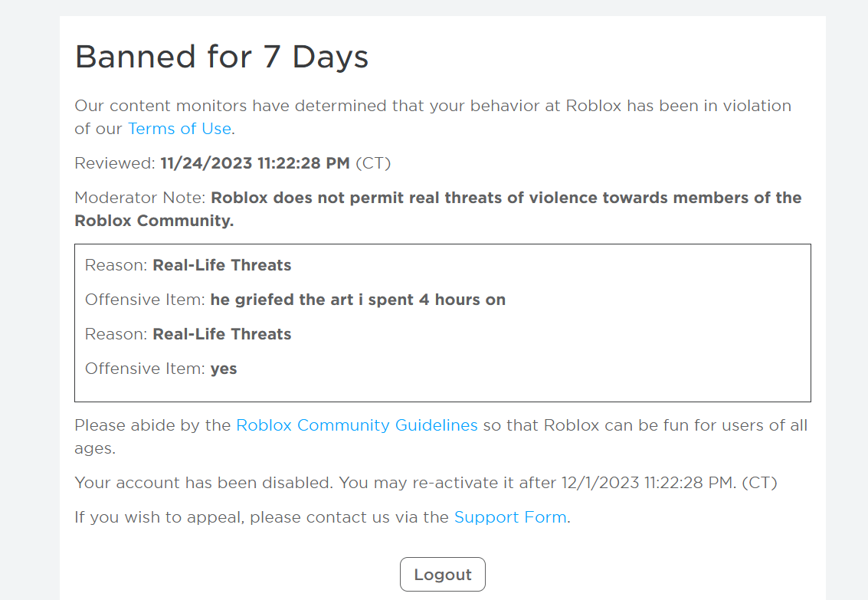Screen dimensions: 868x600
Task: Click the first "Real-Life Threats" reason text
Action: [x=221, y=265]
